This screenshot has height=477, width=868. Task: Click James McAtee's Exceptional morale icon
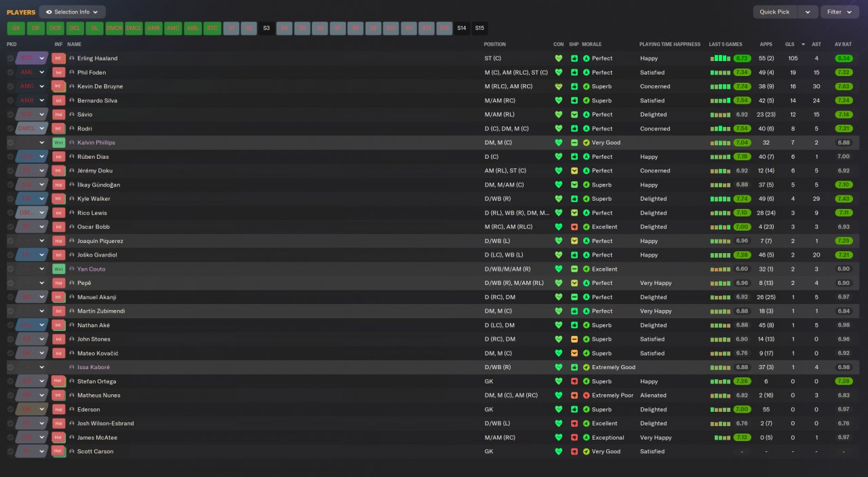pyautogui.click(x=587, y=438)
